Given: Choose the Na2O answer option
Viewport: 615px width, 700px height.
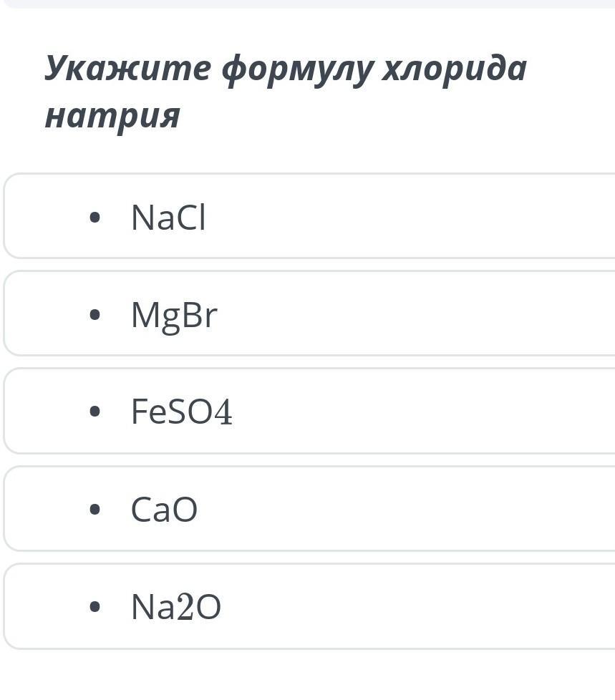Looking at the screenshot, I should click(x=309, y=606).
